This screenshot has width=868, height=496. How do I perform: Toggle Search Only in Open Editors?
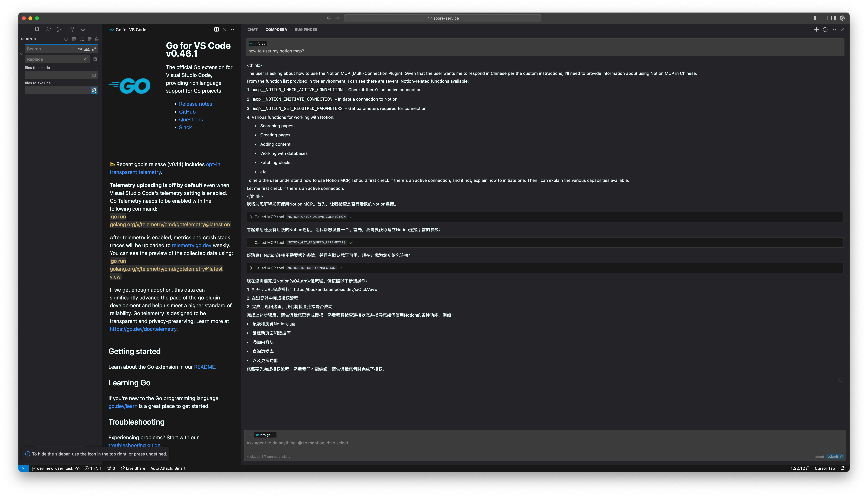(x=94, y=75)
